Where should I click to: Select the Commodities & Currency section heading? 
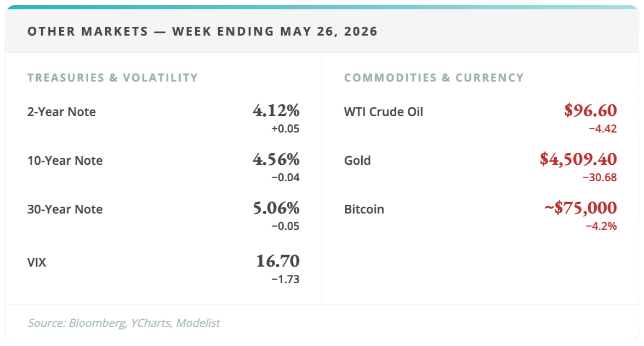(434, 78)
